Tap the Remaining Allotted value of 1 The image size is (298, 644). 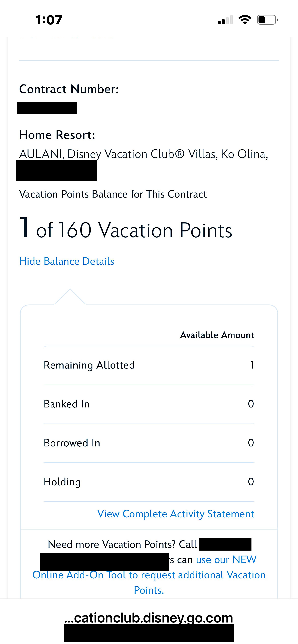coord(252,365)
